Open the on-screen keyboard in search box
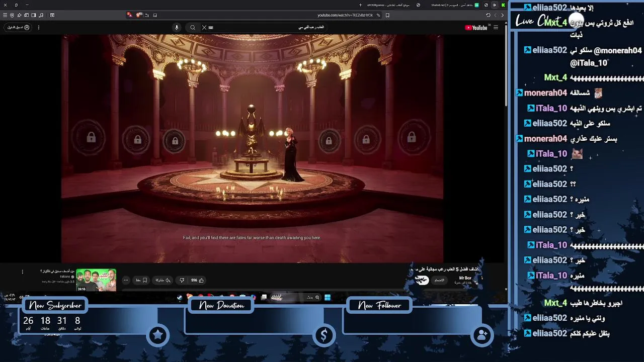Viewport: 644px width, 362px height. click(211, 28)
